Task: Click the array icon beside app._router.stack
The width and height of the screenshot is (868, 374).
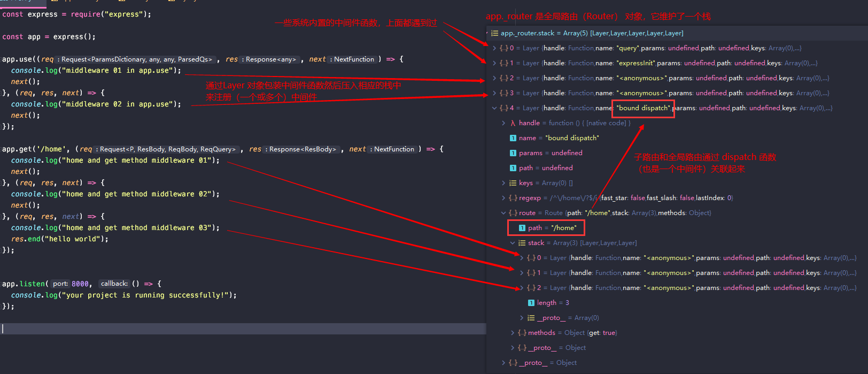Action: [494, 33]
